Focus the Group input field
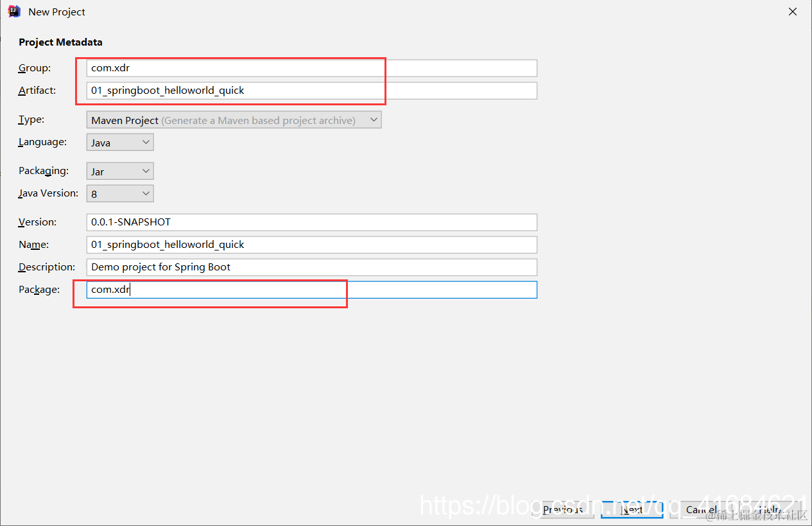Image resolution: width=812 pixels, height=526 pixels. tap(311, 68)
